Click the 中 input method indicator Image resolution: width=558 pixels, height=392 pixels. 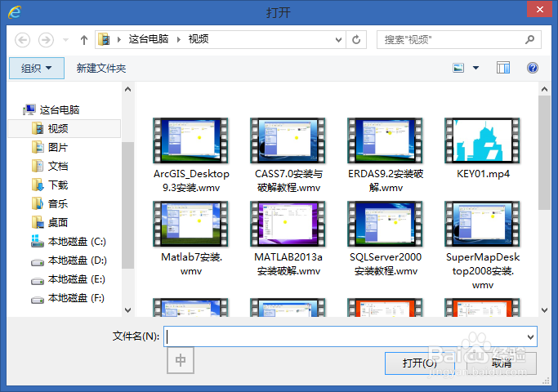point(181,360)
